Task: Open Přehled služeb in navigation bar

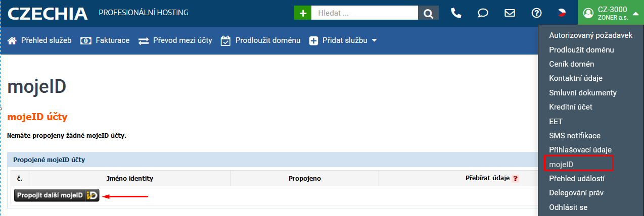Action: click(40, 40)
